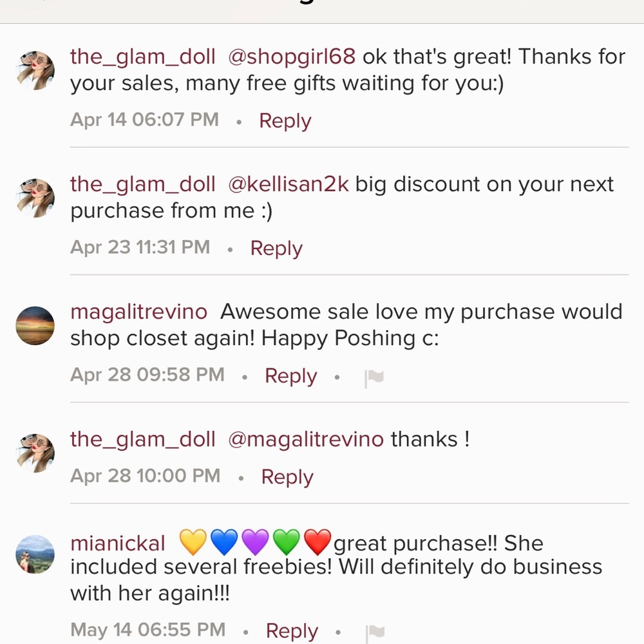Tap the_glam_doll avatar beside the thanks comment

coord(35,453)
